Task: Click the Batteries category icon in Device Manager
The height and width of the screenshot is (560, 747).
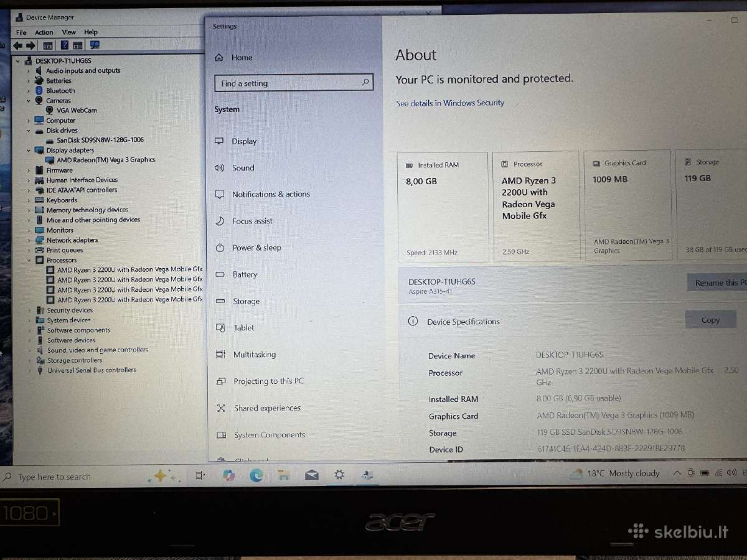Action: (x=40, y=81)
